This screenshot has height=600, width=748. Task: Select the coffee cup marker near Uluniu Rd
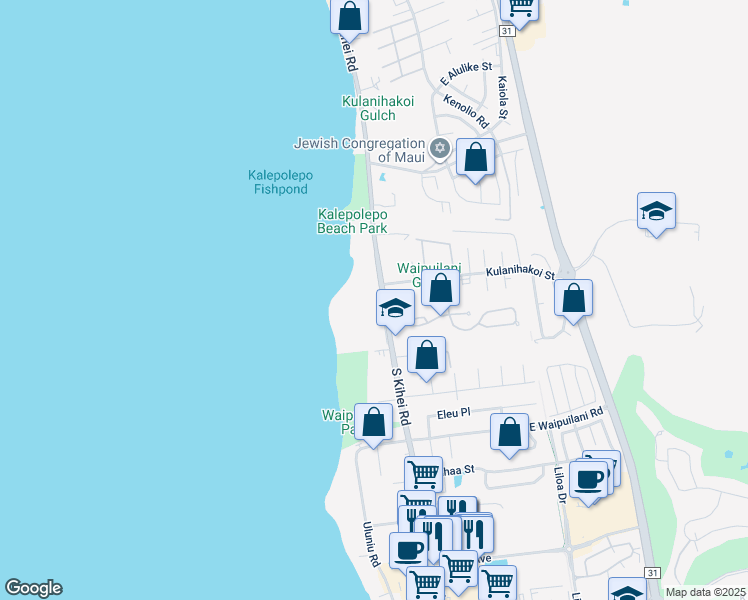408,551
